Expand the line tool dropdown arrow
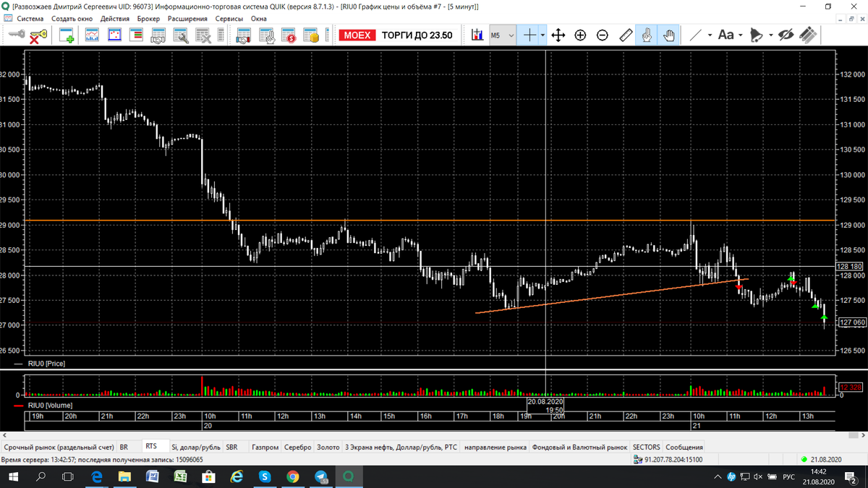The width and height of the screenshot is (868, 488). [710, 35]
